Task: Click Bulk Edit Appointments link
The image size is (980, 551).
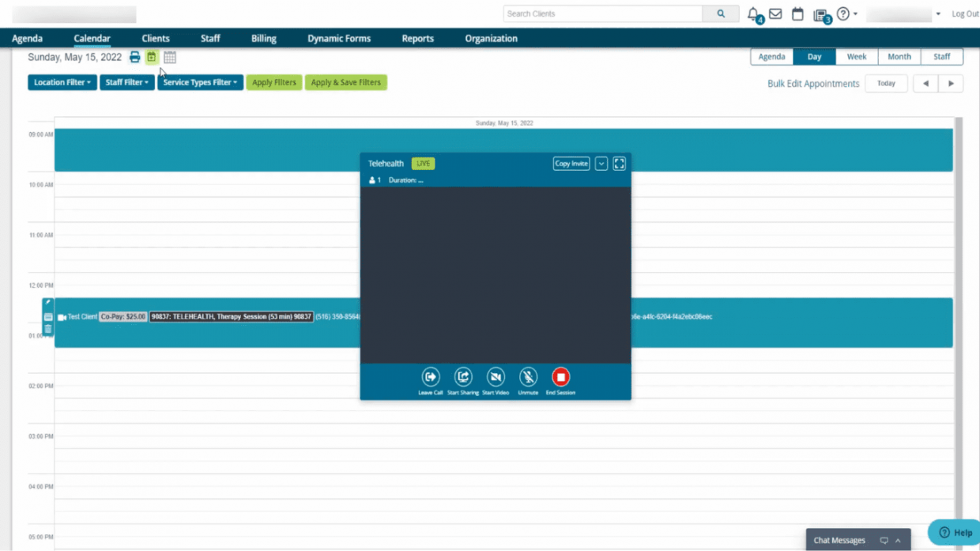Action: click(x=813, y=84)
